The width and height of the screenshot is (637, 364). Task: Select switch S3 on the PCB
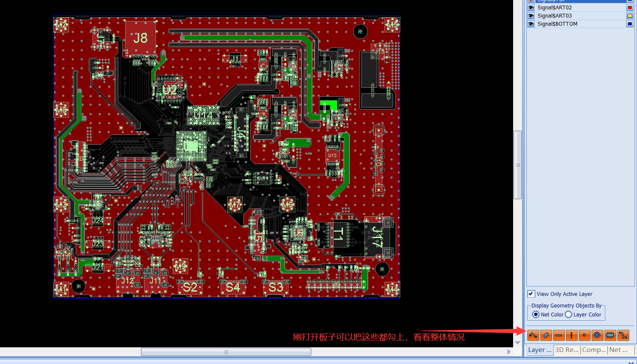[x=276, y=287]
